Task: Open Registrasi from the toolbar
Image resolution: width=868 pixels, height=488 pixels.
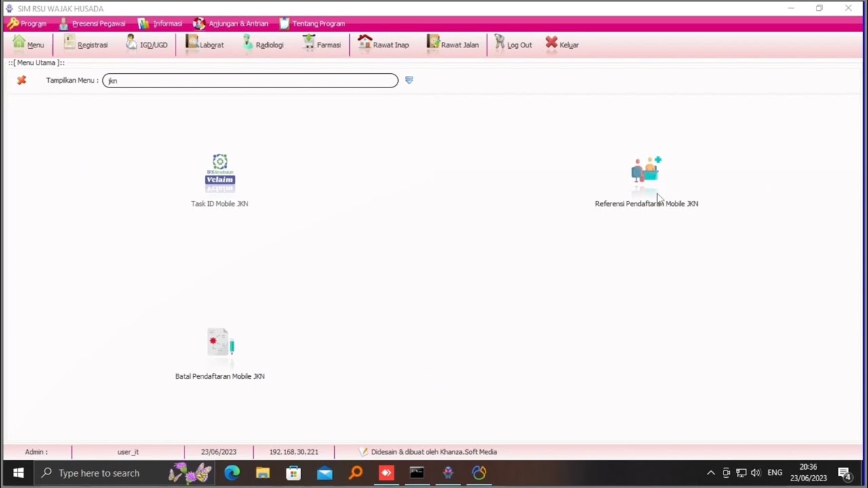Action: tap(86, 44)
